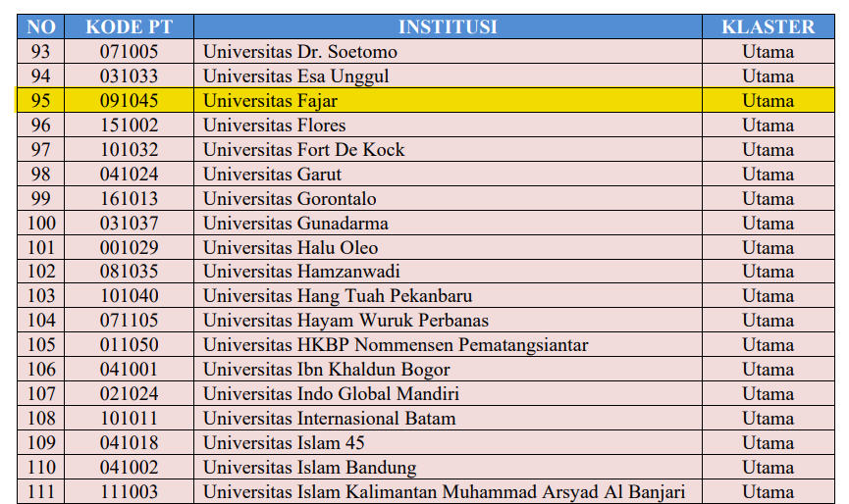Viewport: 849px width, 504px height.
Task: Click Utama cluster for Universitas Ibn Khaldun Bogor
Action: pos(768,370)
